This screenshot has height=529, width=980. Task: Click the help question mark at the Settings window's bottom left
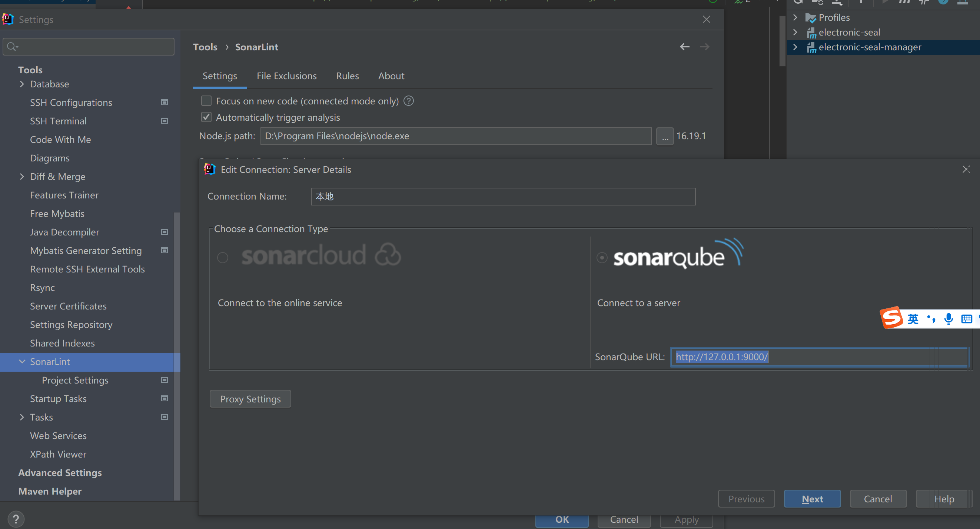coord(16,519)
